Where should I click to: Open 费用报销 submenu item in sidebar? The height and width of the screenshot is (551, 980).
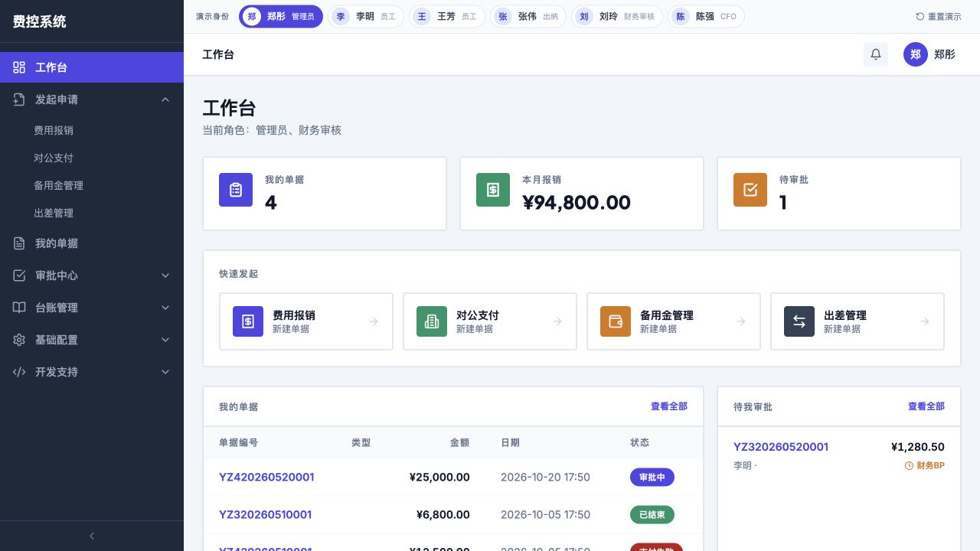pos(92,130)
